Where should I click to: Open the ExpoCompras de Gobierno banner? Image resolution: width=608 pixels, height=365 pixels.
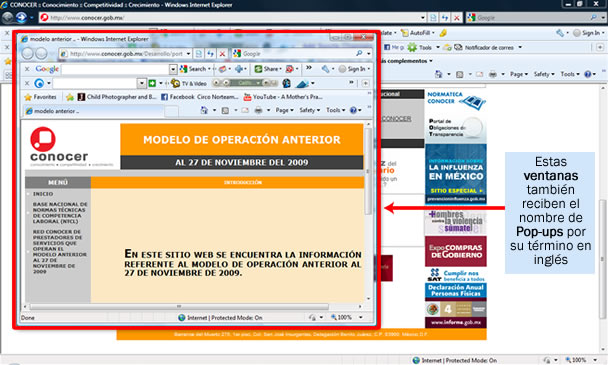click(456, 251)
